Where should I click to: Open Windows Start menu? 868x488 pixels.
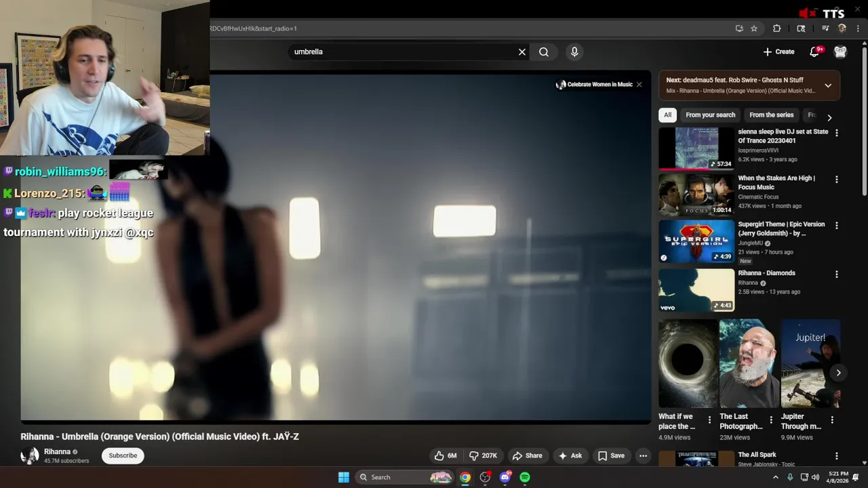pyautogui.click(x=344, y=477)
